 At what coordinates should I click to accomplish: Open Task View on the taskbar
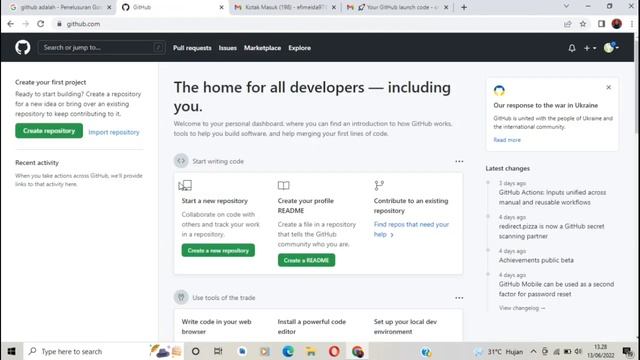[x=218, y=351]
